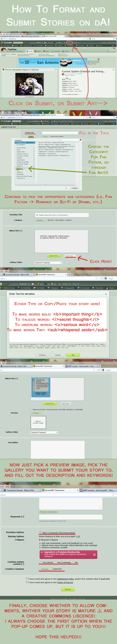Viewport: 117px width, 644px height.
Task: Click the Preview Description button
Action: point(48,512)
